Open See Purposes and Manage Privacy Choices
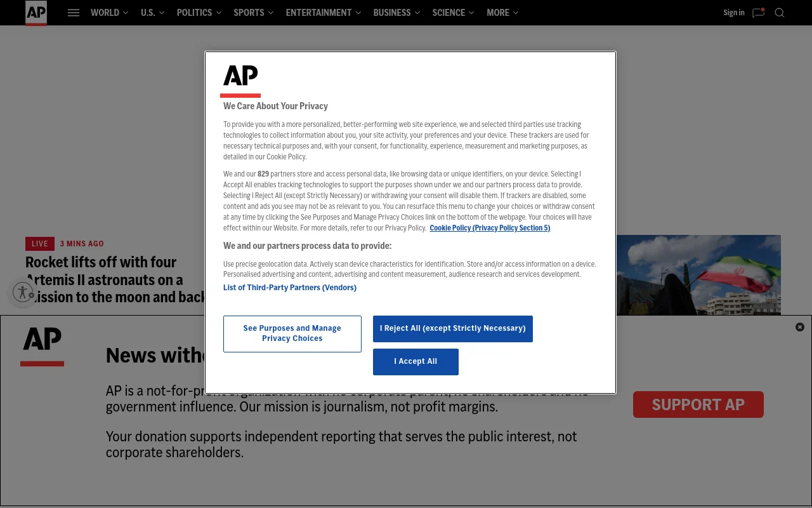Image resolution: width=812 pixels, height=508 pixels. pos(292,333)
